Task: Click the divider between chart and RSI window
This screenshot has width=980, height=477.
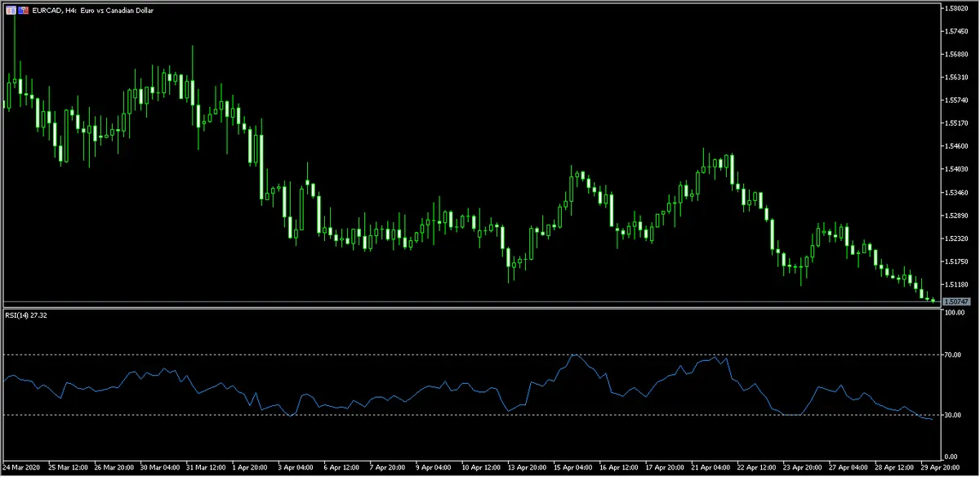Action: pyautogui.click(x=470, y=307)
